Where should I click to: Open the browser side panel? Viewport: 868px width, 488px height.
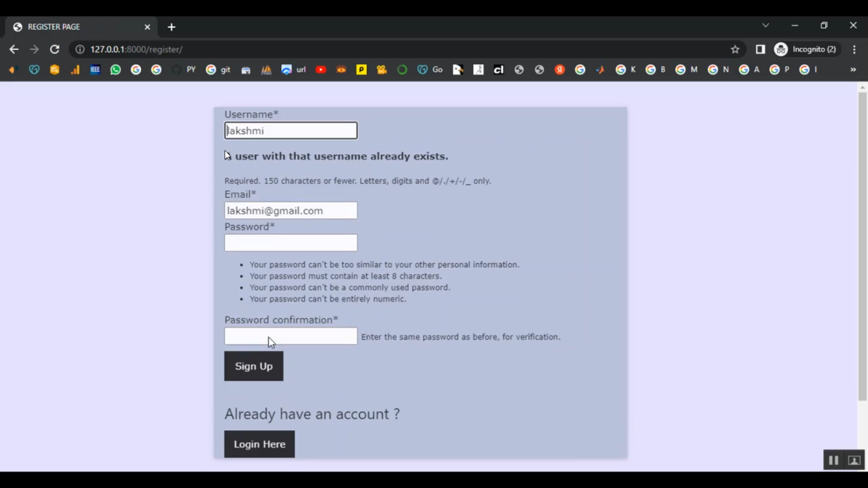760,50
